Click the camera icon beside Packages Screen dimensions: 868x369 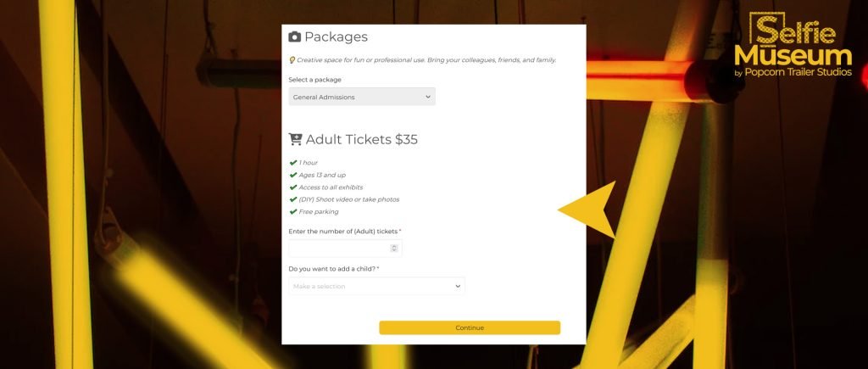point(294,37)
